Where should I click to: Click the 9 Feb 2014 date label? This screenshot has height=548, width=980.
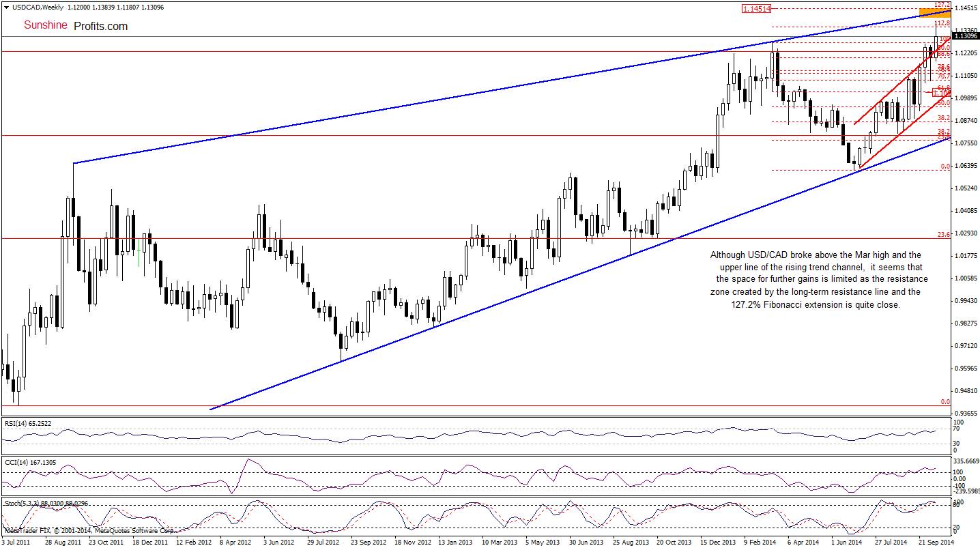(x=760, y=542)
